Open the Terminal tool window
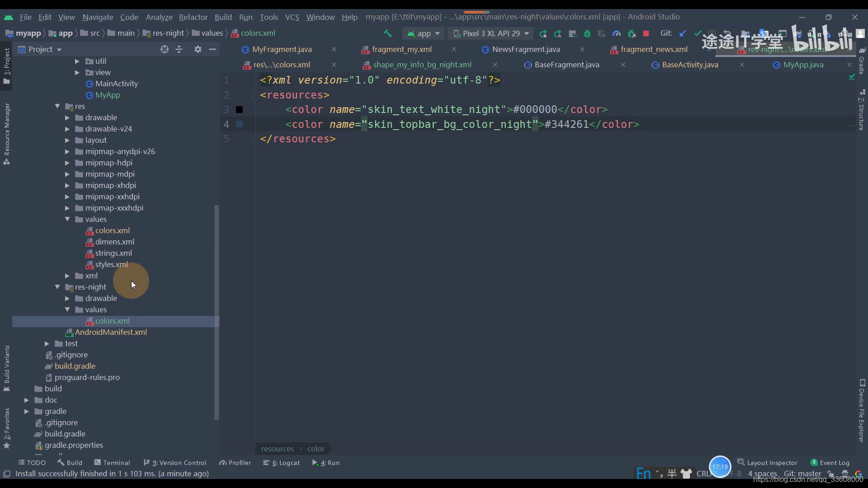This screenshot has height=488, width=868. 112,462
